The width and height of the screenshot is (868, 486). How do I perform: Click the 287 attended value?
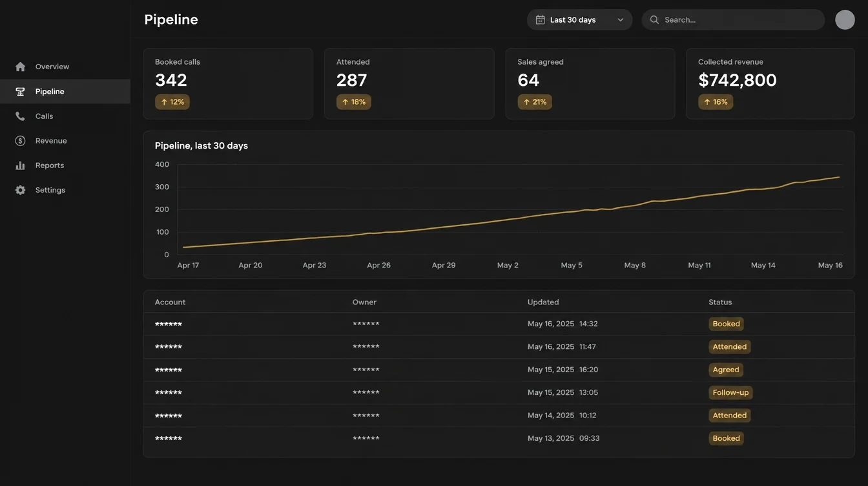point(352,80)
